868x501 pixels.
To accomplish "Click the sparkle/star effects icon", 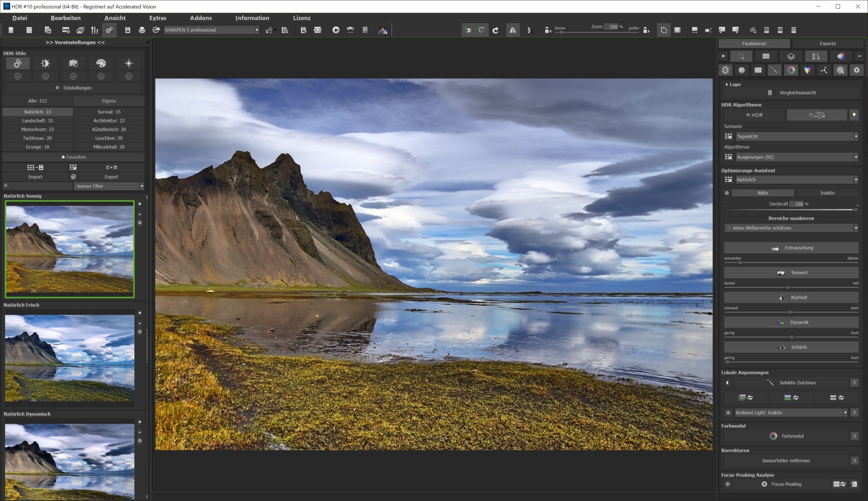I will click(x=128, y=63).
